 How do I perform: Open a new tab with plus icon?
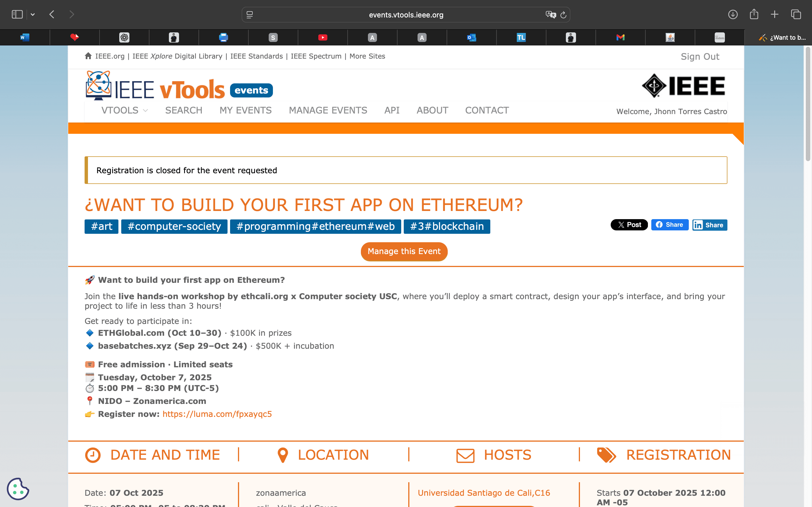click(775, 14)
